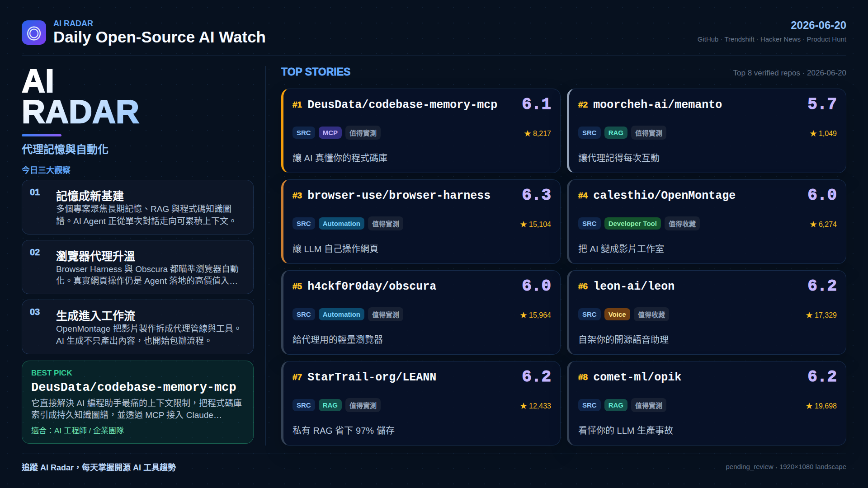Image resolution: width=868 pixels, height=488 pixels.
Task: Click SRC tag on memanto card
Action: click(590, 133)
